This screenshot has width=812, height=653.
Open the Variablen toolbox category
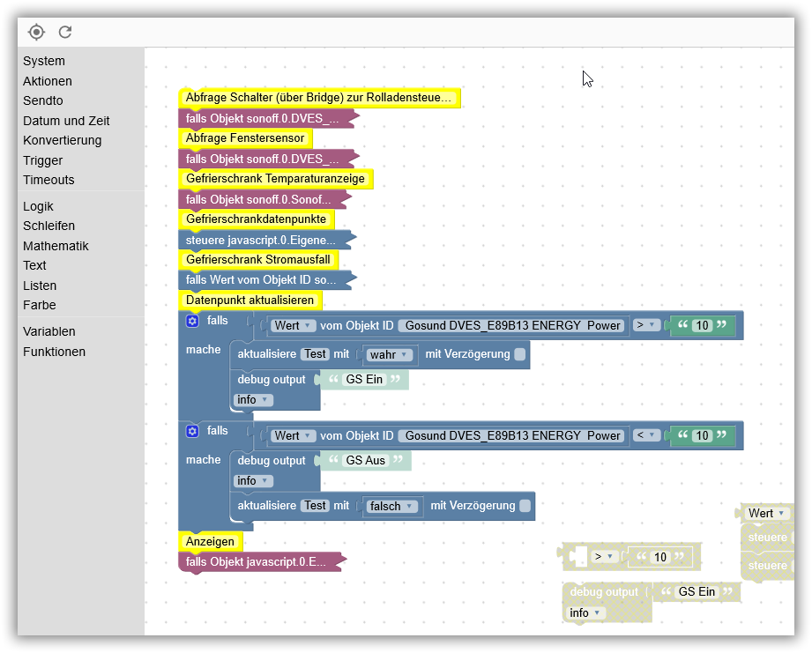(49, 331)
